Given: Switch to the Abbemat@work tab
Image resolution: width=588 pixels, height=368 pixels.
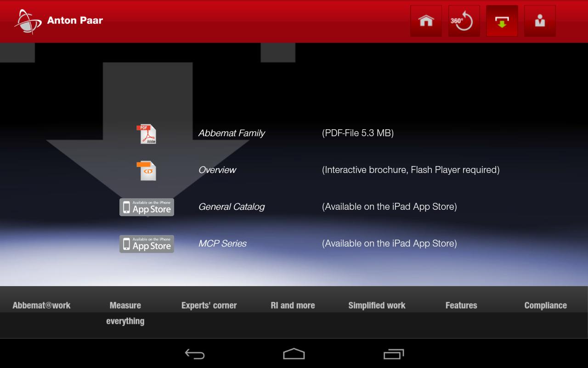Looking at the screenshot, I should (41, 305).
